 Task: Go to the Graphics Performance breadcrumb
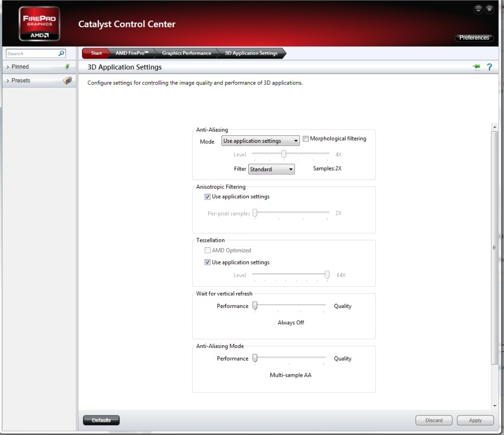(x=186, y=53)
